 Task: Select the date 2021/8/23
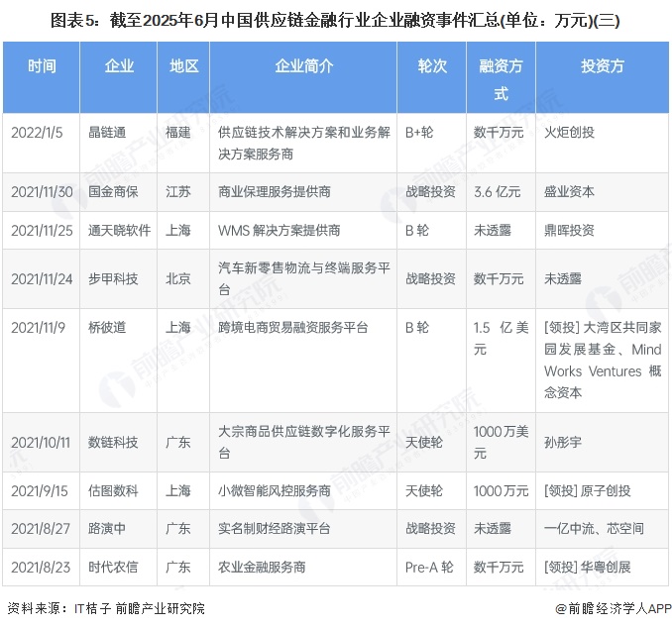click(41, 568)
